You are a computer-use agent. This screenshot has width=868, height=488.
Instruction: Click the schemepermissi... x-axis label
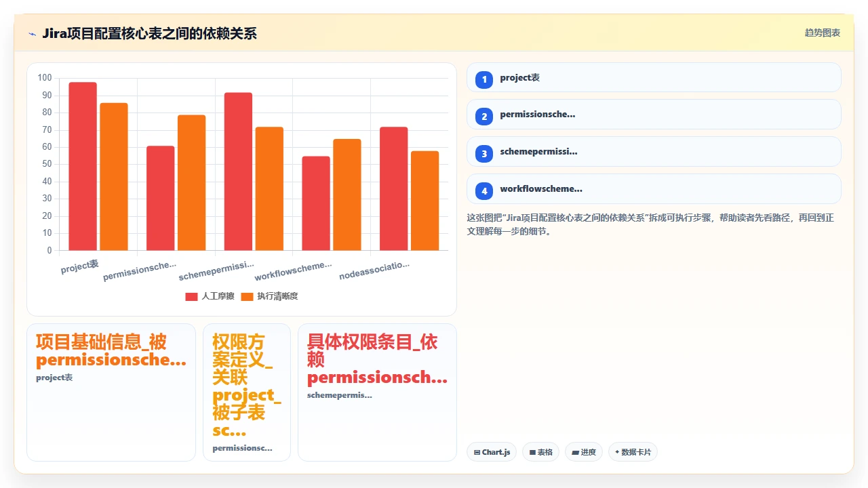coord(217,270)
